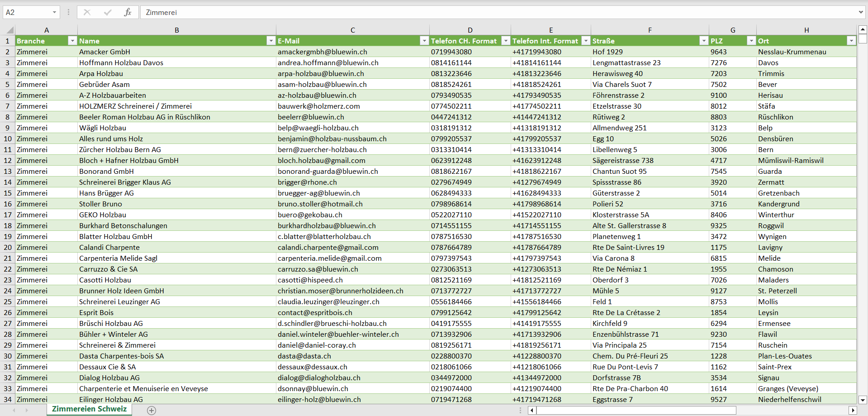Add a new sheet with plus icon
Screen dimensions: 868x416
(x=152, y=410)
